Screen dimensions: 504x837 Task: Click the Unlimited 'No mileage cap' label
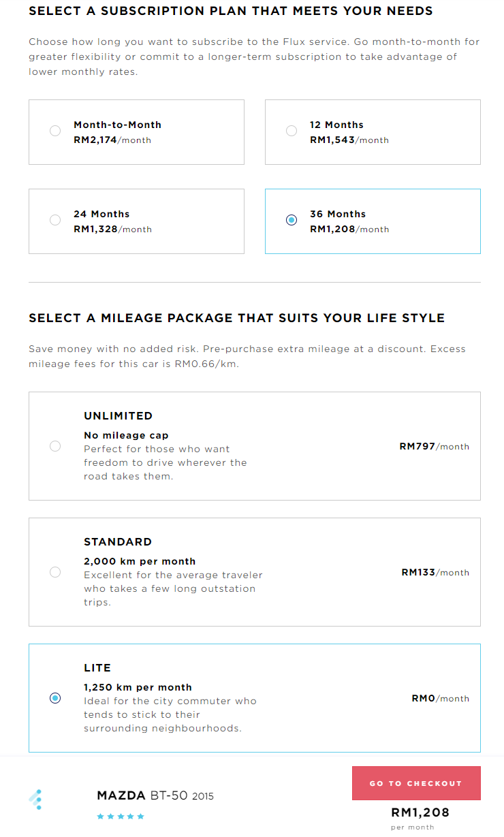tap(126, 435)
